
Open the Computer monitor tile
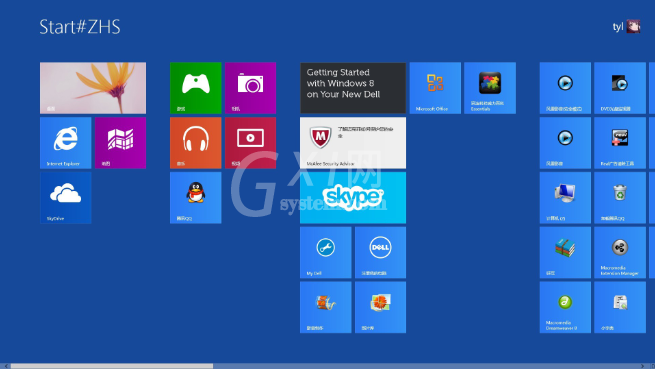[x=565, y=198]
